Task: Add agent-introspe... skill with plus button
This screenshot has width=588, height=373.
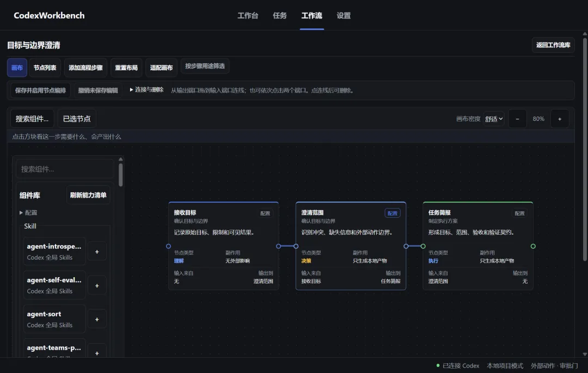Action: tap(97, 252)
